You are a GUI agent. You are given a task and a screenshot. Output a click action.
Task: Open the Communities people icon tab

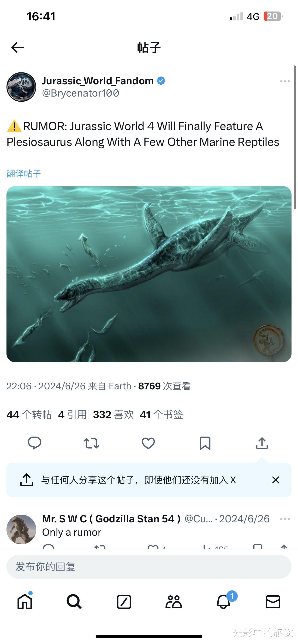pos(173,602)
